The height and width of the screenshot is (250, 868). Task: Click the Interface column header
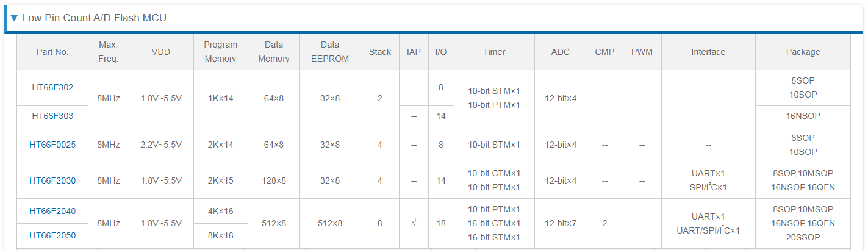tap(708, 52)
